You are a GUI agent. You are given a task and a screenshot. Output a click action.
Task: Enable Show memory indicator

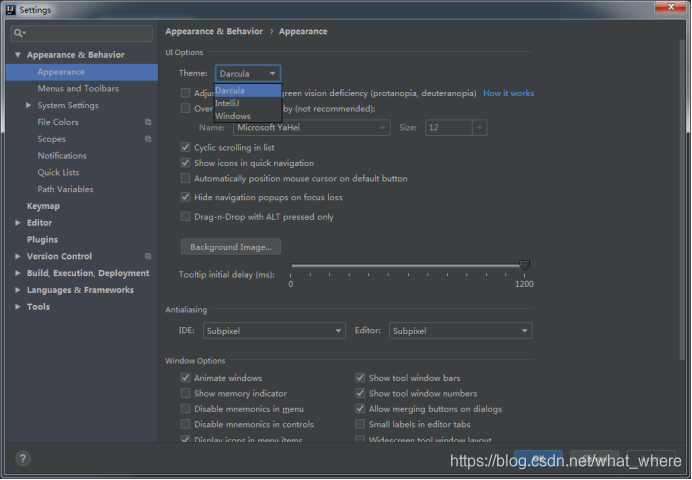(185, 394)
